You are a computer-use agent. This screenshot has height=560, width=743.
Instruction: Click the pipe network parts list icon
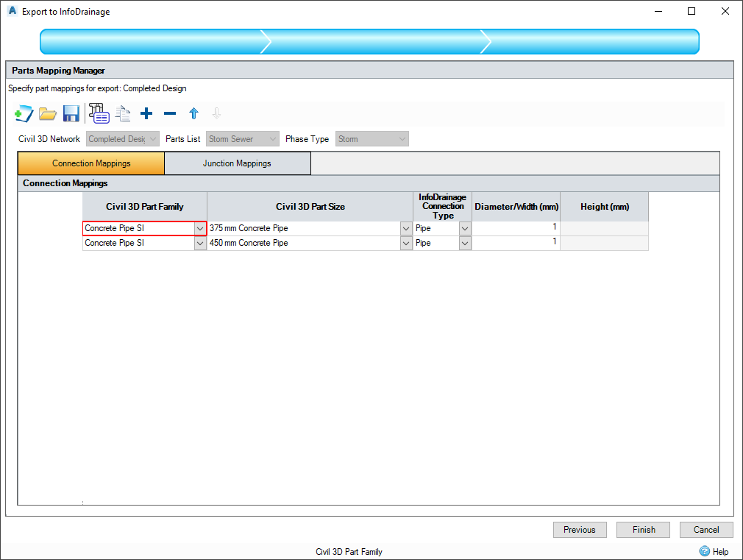tap(99, 113)
